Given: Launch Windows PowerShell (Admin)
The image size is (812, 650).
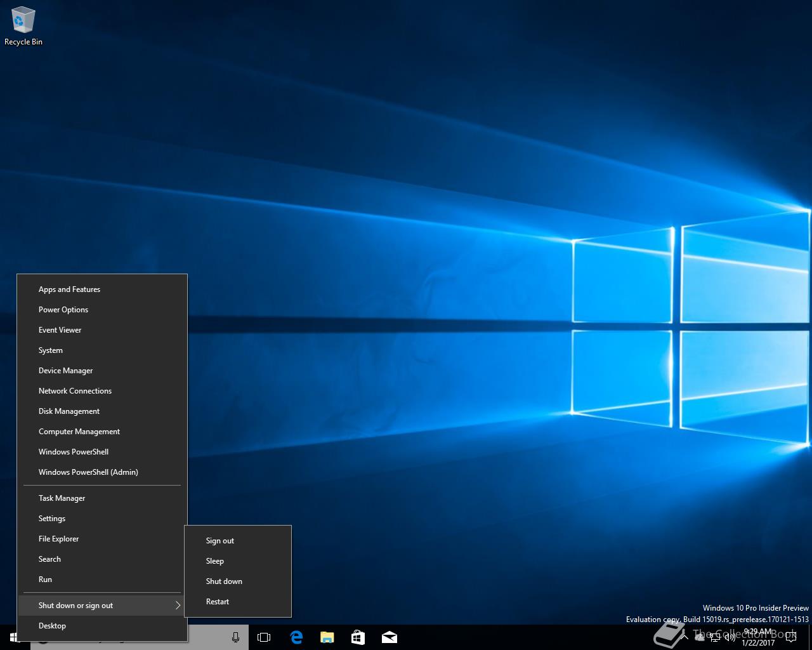Looking at the screenshot, I should pos(102,472).
